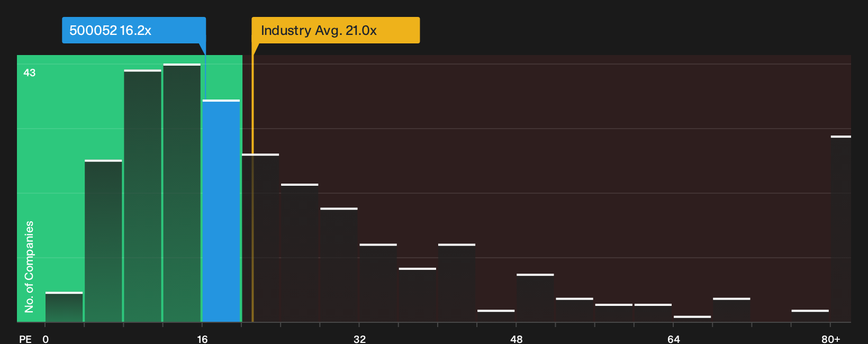Click the x-axis label 16
Image resolution: width=868 pixels, height=344 pixels.
point(202,339)
